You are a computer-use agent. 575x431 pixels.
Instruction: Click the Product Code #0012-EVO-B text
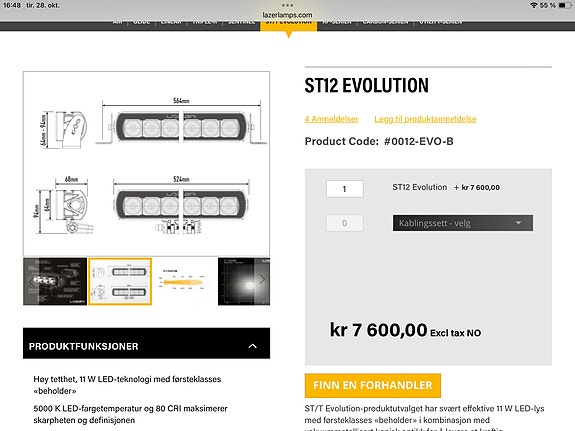(x=379, y=141)
